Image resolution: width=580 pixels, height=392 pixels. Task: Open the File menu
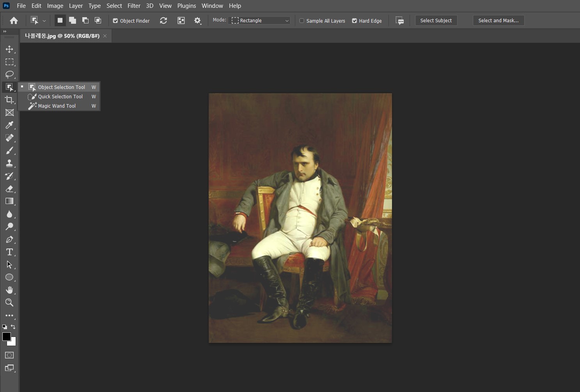coord(21,6)
